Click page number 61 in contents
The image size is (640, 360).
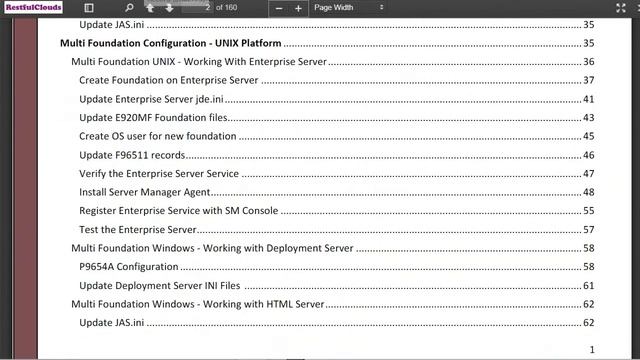pos(589,285)
